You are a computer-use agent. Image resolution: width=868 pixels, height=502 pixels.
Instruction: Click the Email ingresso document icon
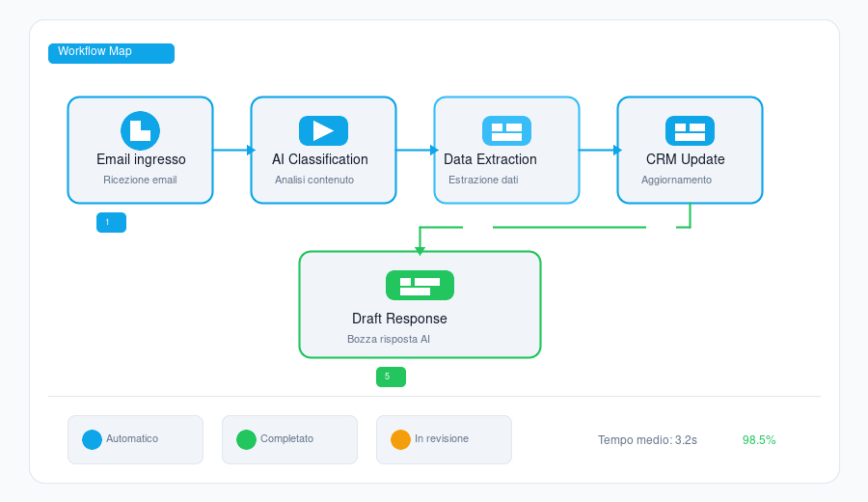[140, 130]
